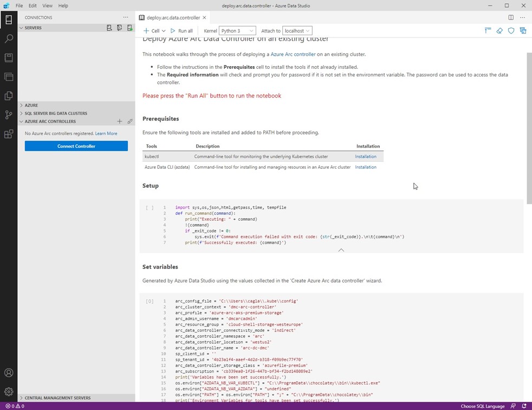The width and height of the screenshot is (532, 410).
Task: Click the notebook vertical scrollbar thumb
Action: tap(529, 128)
